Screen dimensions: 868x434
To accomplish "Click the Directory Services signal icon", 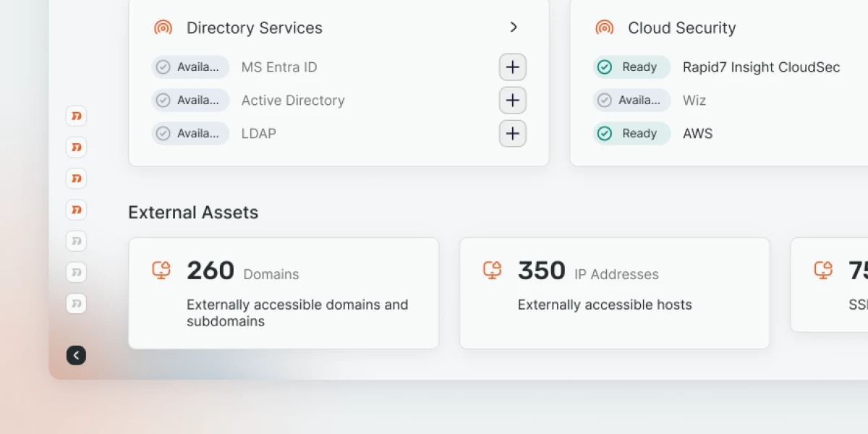I will click(163, 28).
